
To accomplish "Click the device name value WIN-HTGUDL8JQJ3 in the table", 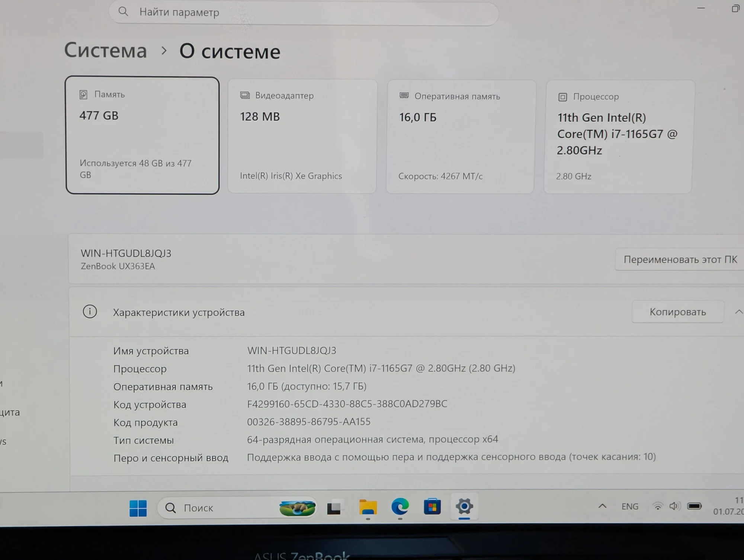I will tap(292, 351).
